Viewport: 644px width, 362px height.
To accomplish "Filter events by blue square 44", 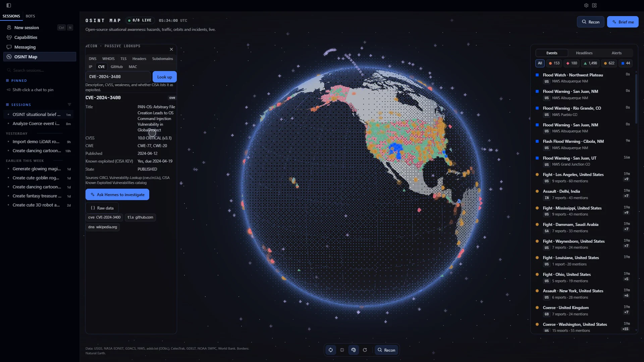I will [x=626, y=63].
